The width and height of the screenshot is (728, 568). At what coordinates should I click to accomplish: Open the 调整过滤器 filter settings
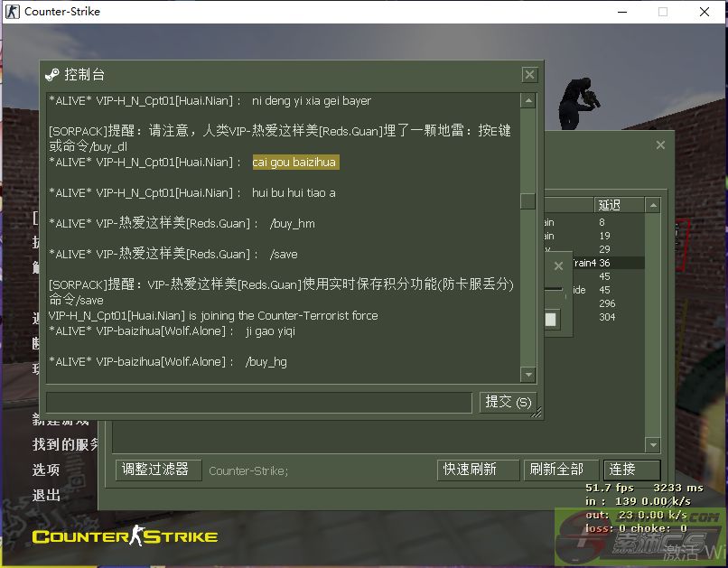click(158, 470)
